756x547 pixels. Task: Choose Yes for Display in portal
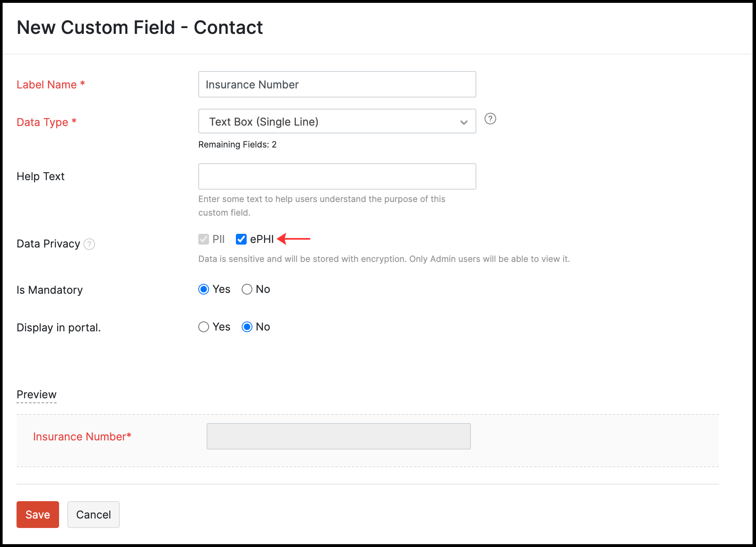(x=204, y=327)
